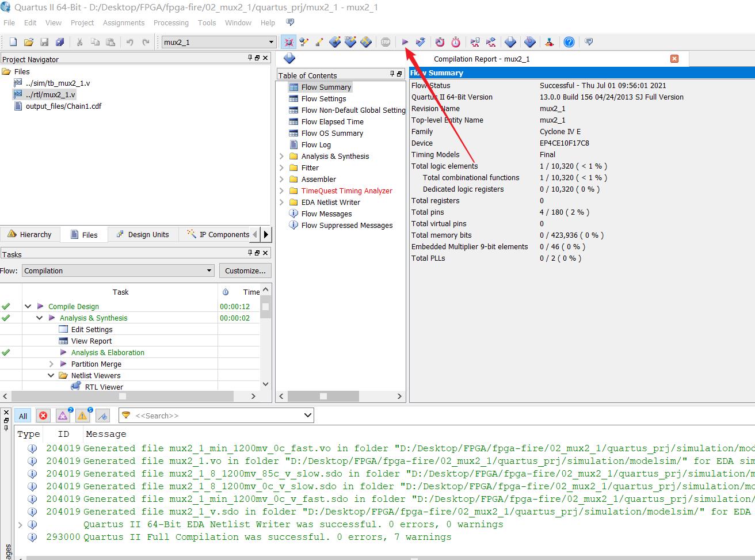The height and width of the screenshot is (560, 755).
Task: Expand the Assembler report folder
Action: (x=282, y=180)
